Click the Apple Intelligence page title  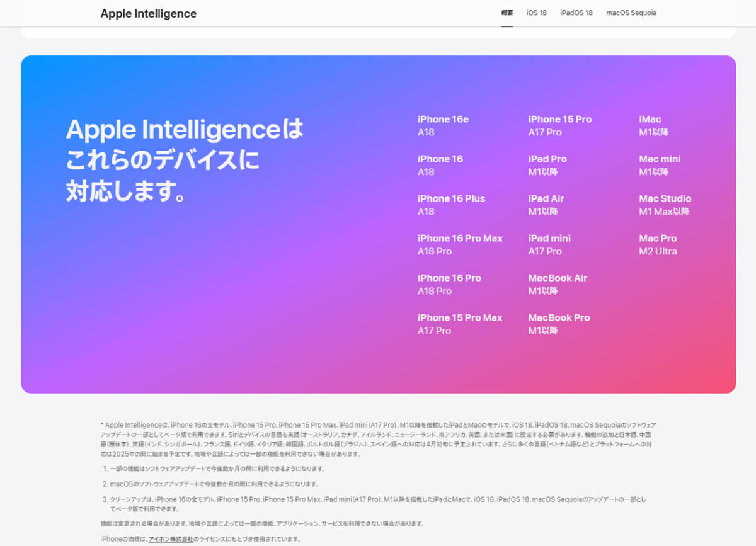coord(148,13)
